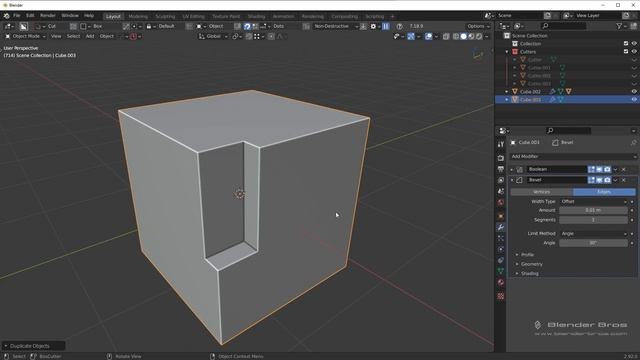The image size is (640, 360).
Task: Open the Width Type Offset dropdown
Action: (593, 202)
